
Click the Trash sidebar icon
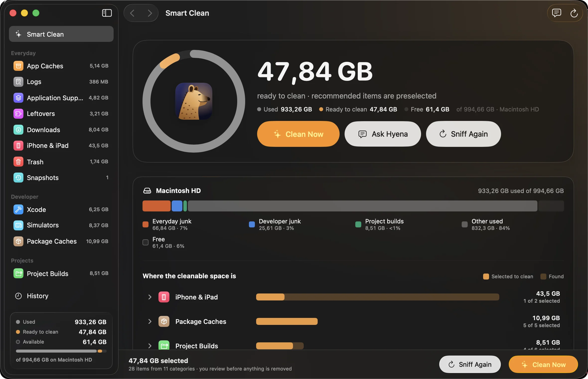tap(18, 162)
